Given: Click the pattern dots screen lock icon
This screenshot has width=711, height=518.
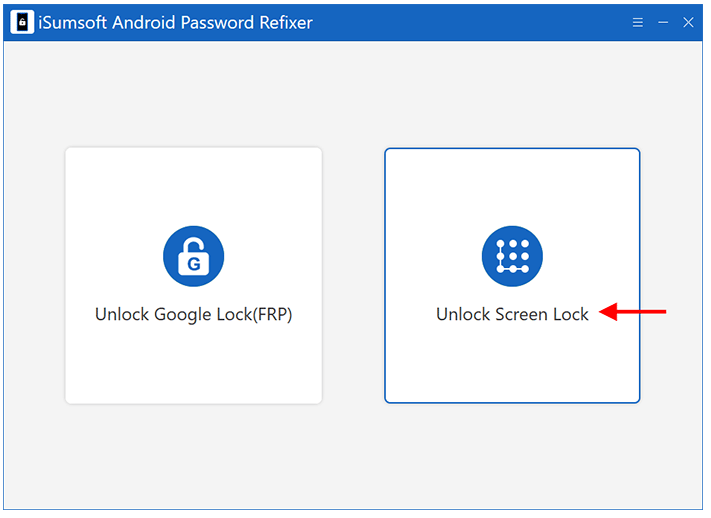Looking at the screenshot, I should 512,256.
